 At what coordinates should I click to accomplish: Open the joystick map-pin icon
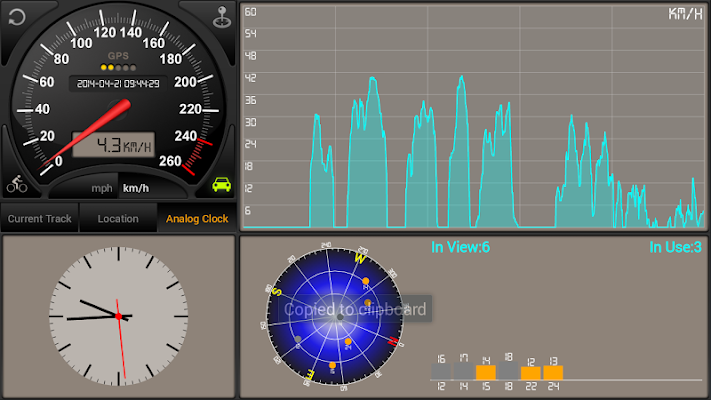[222, 17]
